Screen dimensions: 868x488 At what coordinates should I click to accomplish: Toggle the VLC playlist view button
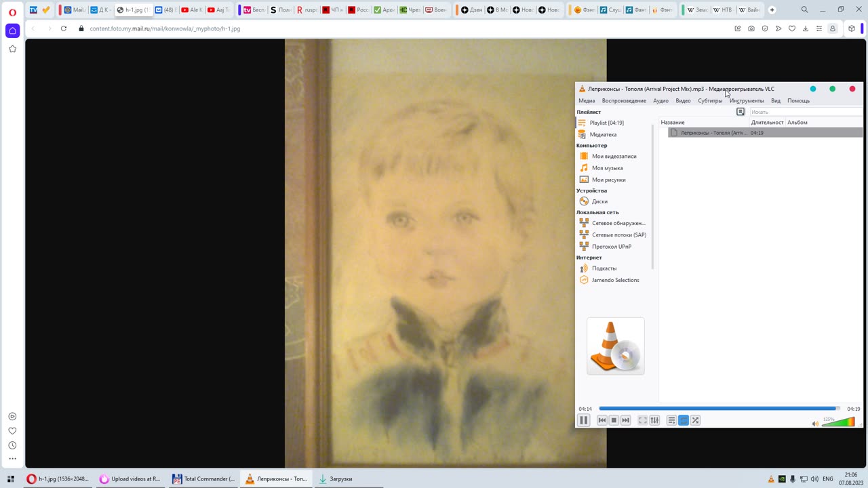click(671, 420)
